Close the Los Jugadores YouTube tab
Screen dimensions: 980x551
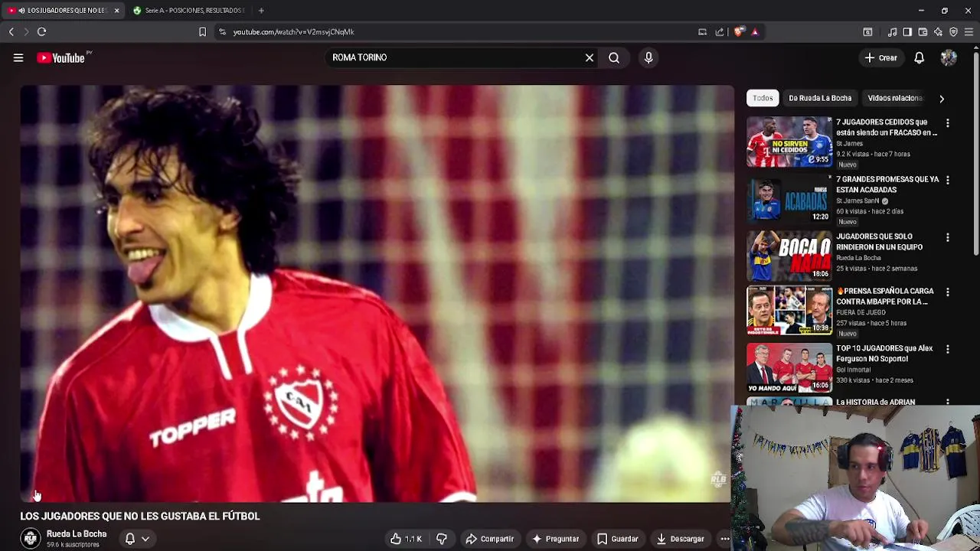click(116, 11)
